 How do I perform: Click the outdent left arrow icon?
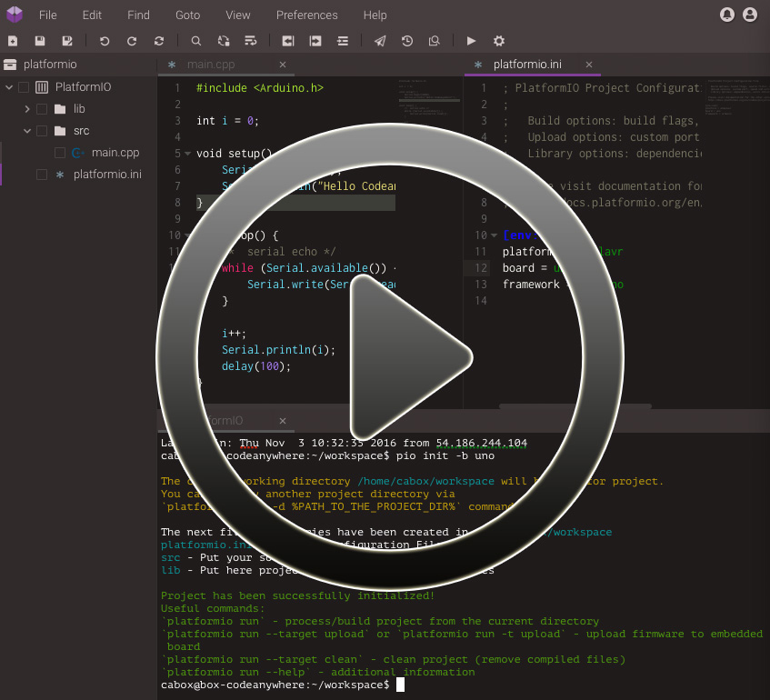(x=288, y=41)
